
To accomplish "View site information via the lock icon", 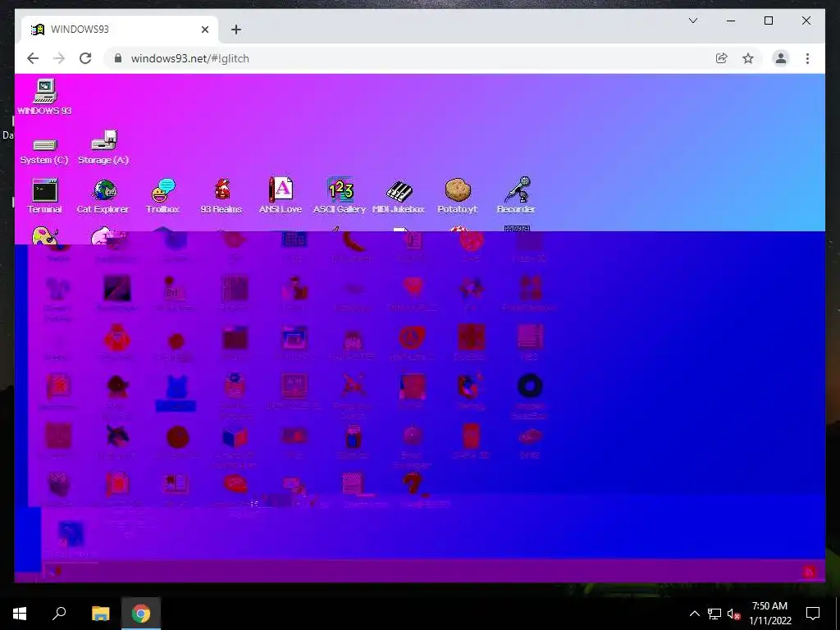I will 118,58.
